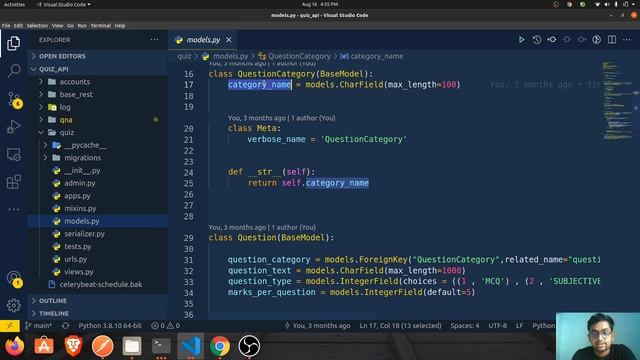Screen dimensions: 640x360
Task: Go to previous change arrow icon
Action: [567, 40]
